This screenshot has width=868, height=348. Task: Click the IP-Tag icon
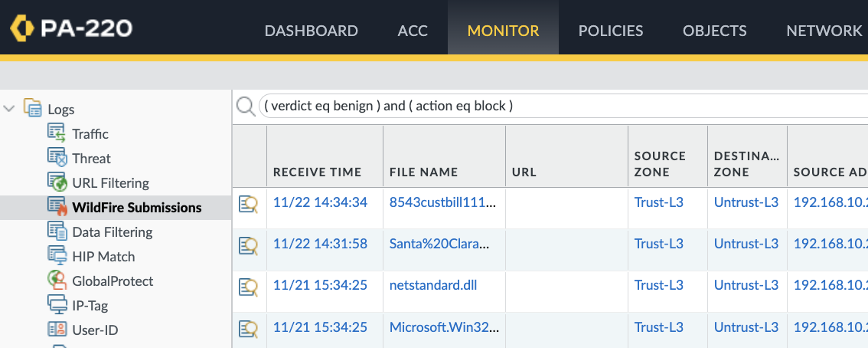57,304
